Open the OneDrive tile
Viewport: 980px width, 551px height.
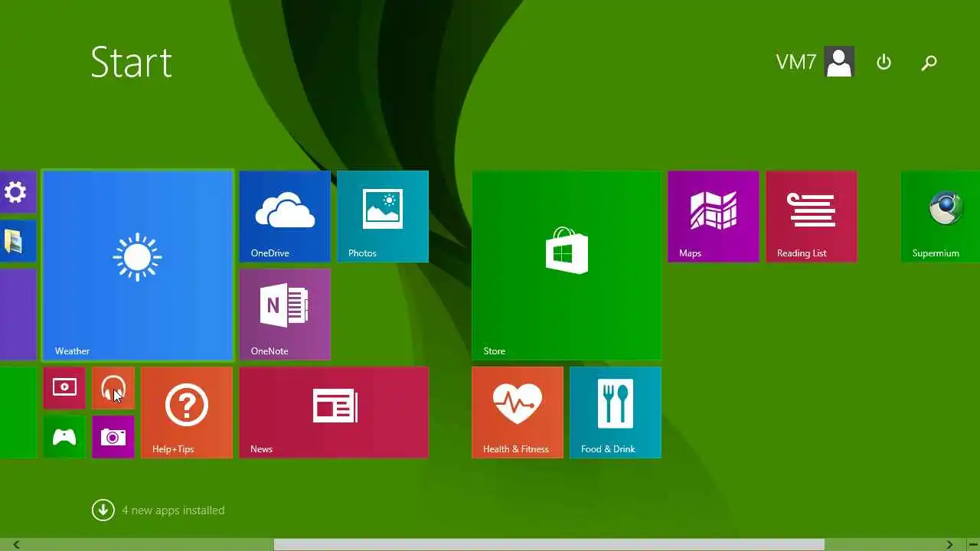click(285, 217)
